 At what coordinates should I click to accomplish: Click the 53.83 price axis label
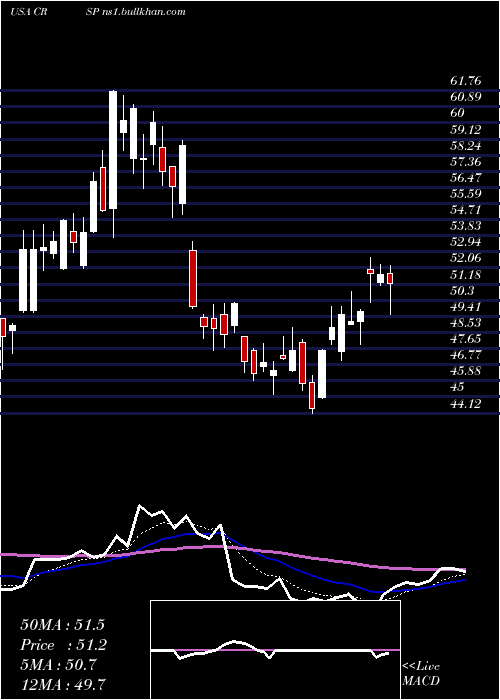466,226
